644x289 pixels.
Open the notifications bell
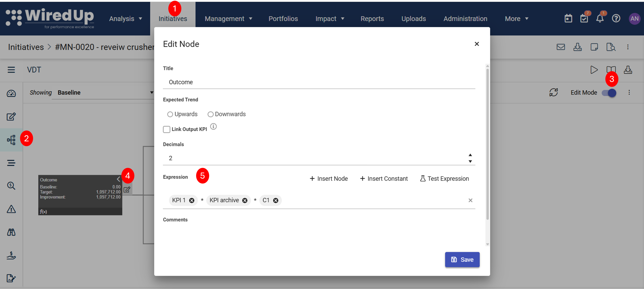pyautogui.click(x=600, y=18)
